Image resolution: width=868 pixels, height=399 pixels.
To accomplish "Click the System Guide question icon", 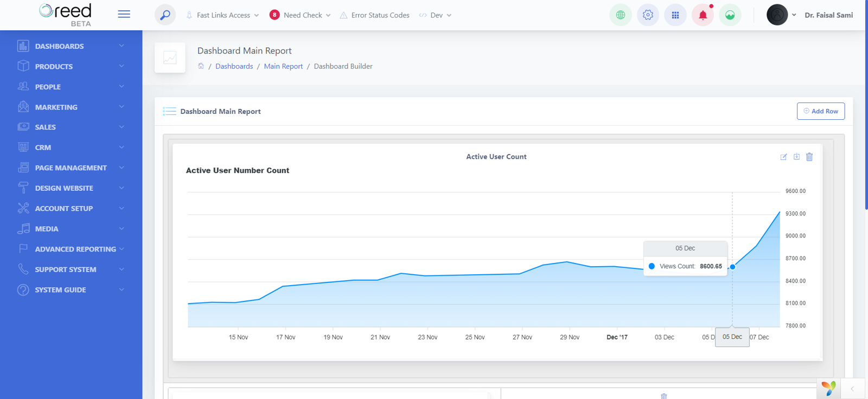I will pyautogui.click(x=23, y=289).
